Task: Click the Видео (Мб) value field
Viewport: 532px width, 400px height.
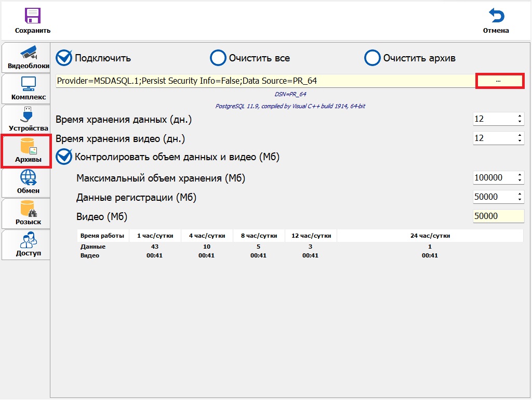Action: 498,216
